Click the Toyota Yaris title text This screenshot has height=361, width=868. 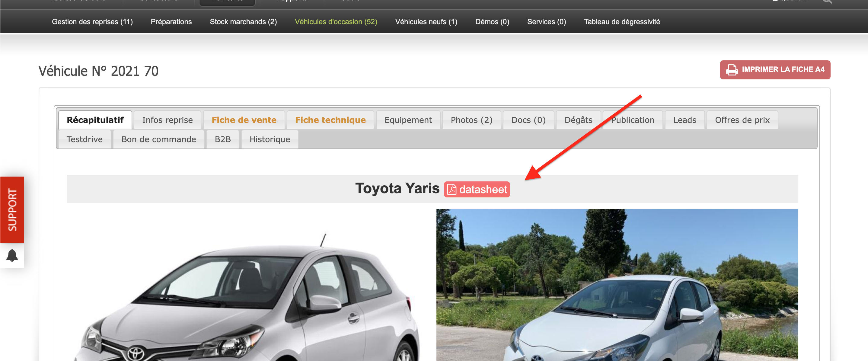coord(397,188)
